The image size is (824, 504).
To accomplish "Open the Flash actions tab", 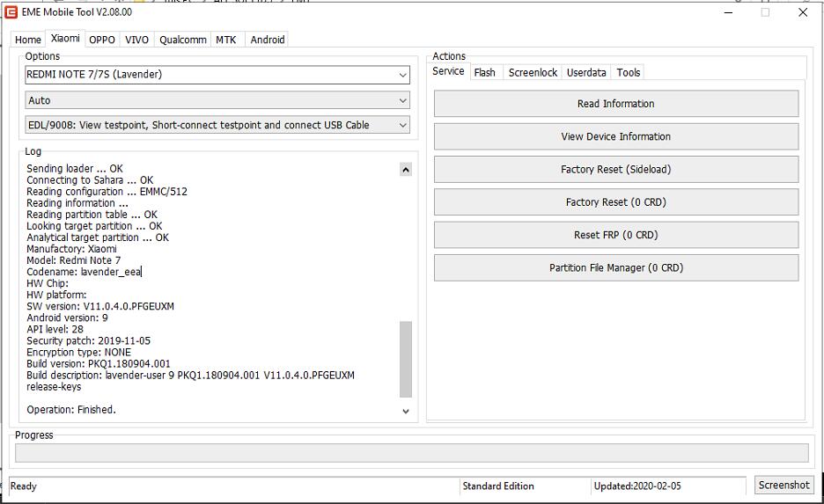I will (x=484, y=72).
